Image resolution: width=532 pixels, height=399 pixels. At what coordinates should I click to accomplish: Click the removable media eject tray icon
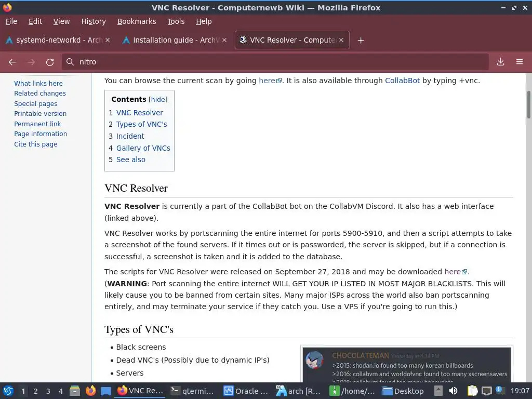coord(438,391)
